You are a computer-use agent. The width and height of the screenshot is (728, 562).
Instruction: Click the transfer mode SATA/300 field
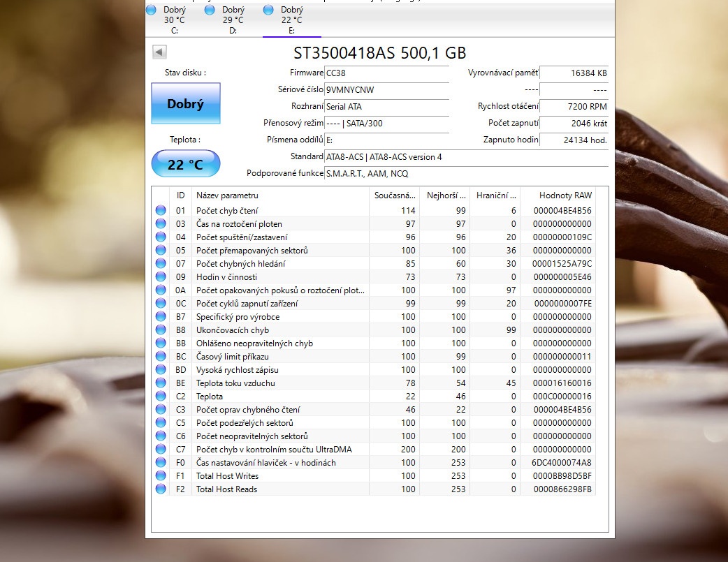[387, 123]
